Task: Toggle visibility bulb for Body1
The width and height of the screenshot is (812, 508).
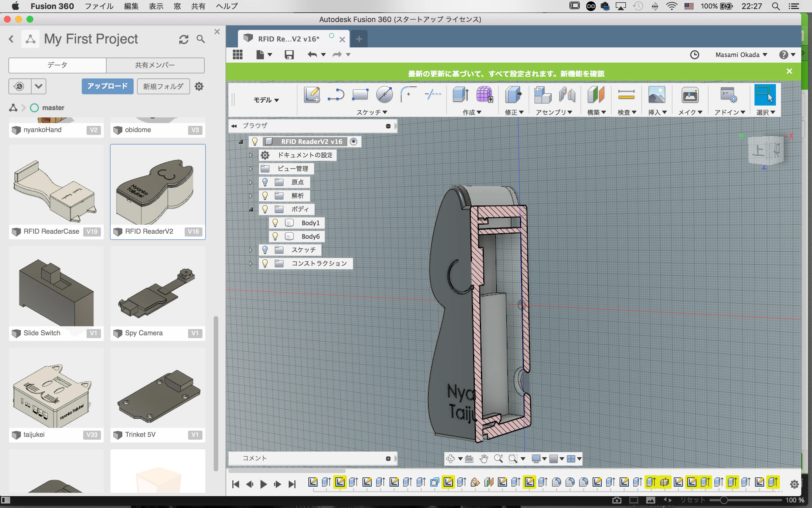Action: [275, 223]
